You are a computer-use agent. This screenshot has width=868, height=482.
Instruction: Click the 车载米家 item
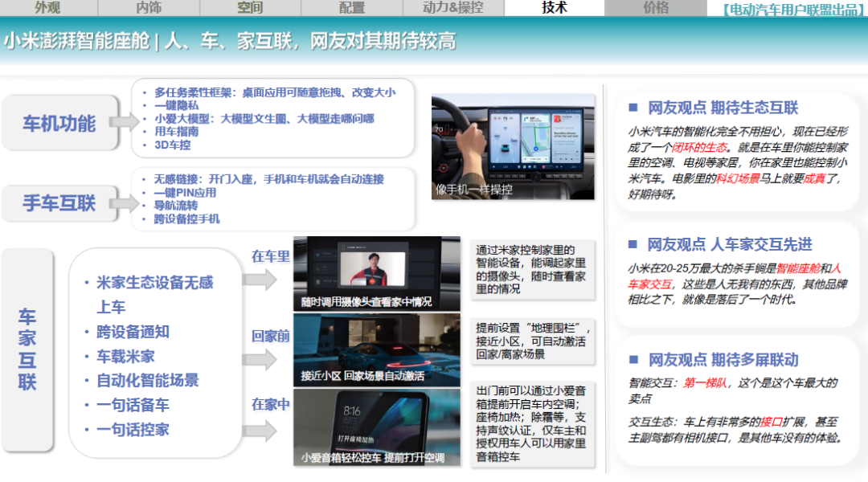point(125,356)
